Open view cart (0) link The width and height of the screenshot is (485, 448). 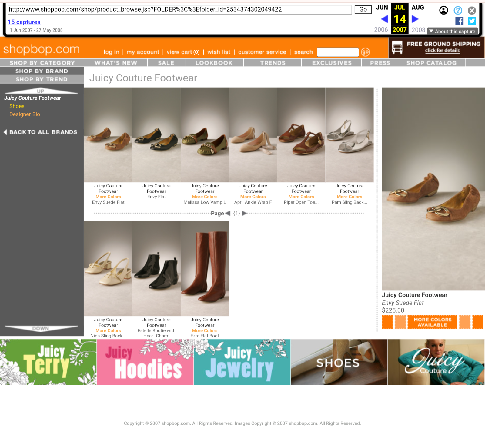click(183, 52)
